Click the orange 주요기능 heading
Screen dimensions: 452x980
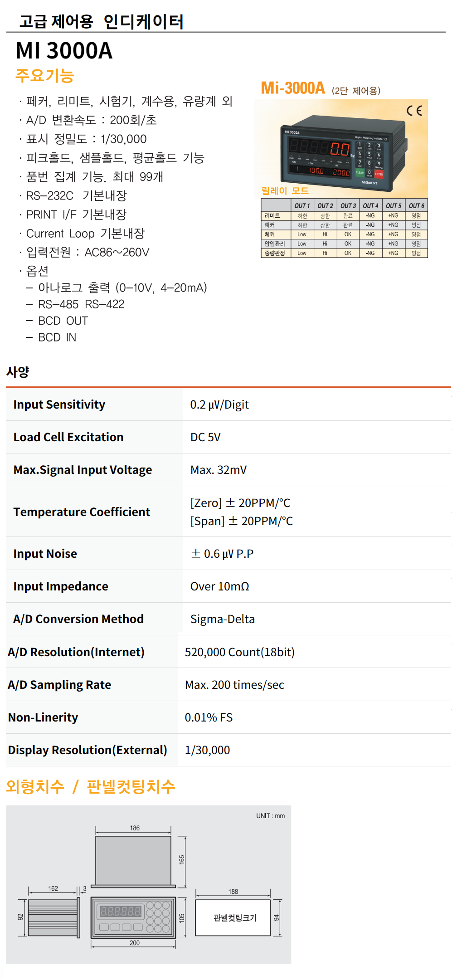pos(44,75)
